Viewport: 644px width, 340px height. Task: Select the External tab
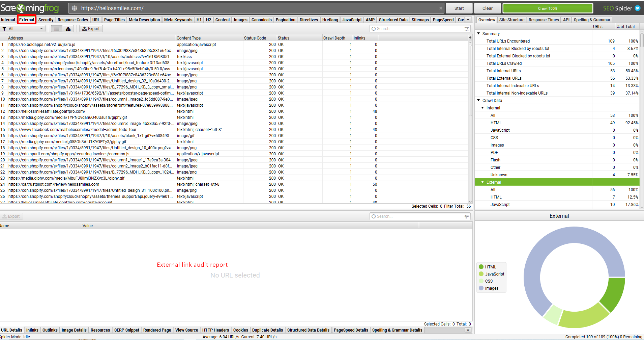(27, 20)
